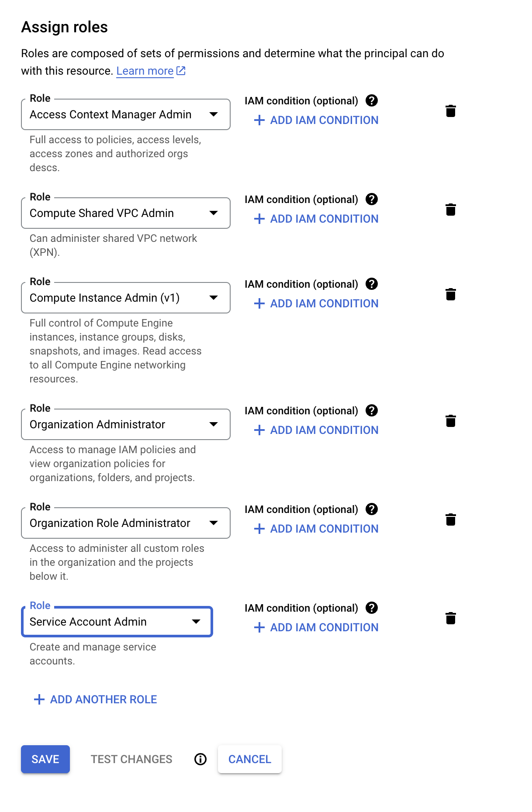Cancel role assignment changes
The width and height of the screenshot is (532, 812).
pyautogui.click(x=249, y=759)
